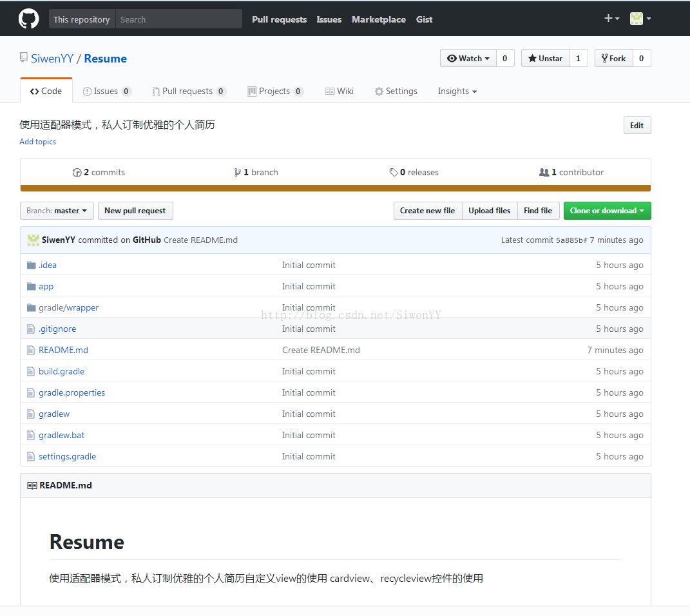
Task: Click the branch icon beside 1 branch
Action: [x=238, y=173]
